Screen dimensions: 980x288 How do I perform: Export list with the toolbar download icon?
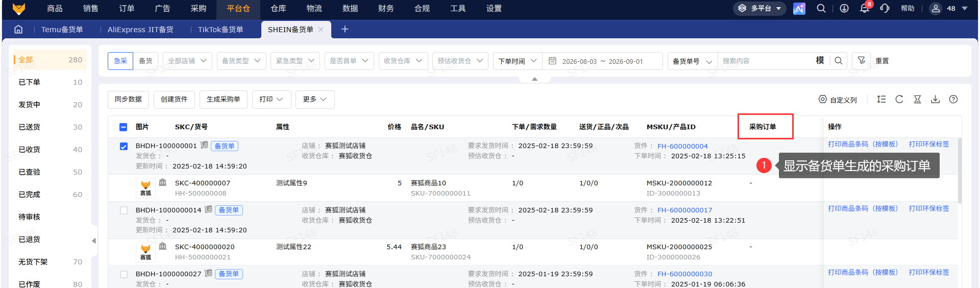point(935,100)
